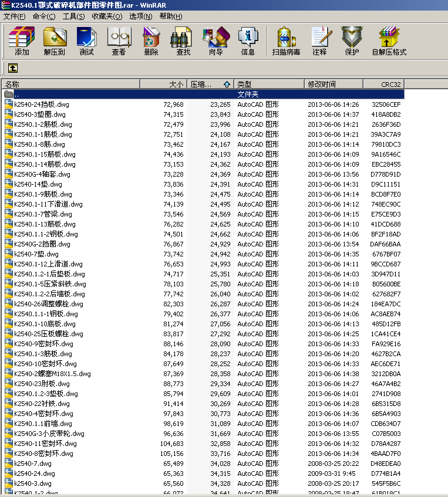This screenshot has width=448, height=497.
Task: Go up one folder level button
Action: [13, 68]
